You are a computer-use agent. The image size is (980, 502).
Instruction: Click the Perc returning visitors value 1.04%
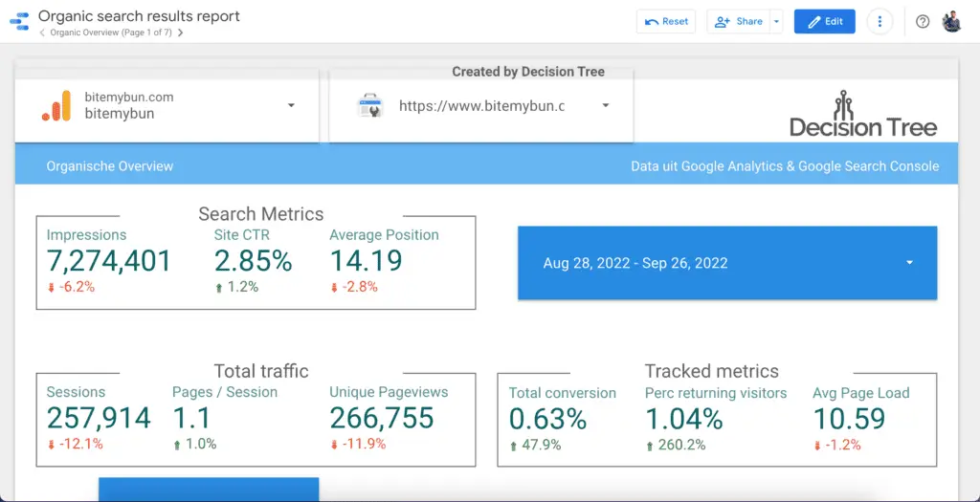683,419
